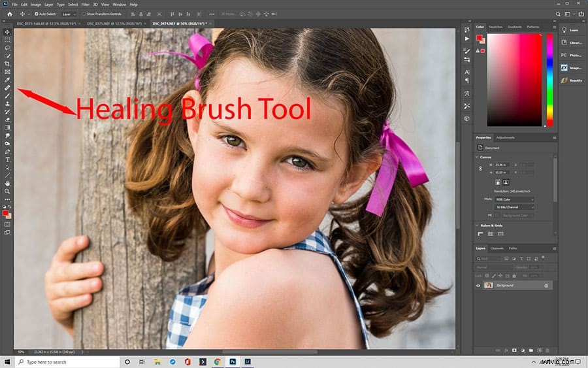Select the Lasso tool
Screen dimensions: 588x368
pyautogui.click(x=7, y=48)
